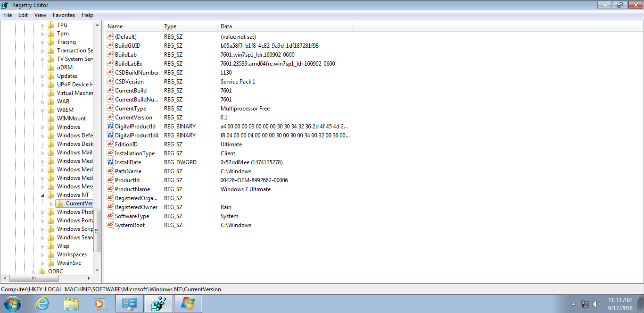Click the CSDVersion value icon
The image size is (644, 313).
click(x=111, y=82)
